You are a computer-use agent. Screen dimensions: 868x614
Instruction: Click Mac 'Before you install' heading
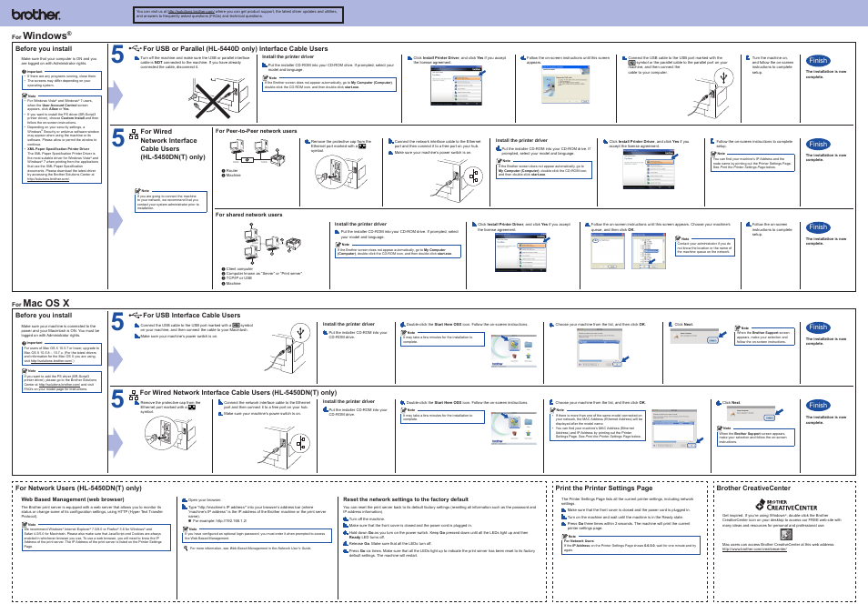click(44, 316)
